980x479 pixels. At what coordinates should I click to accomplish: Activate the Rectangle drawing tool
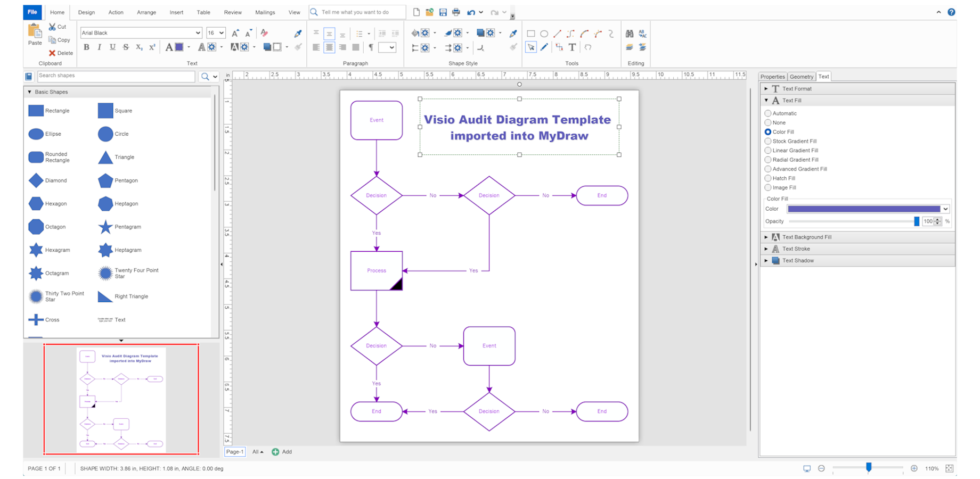coord(531,33)
